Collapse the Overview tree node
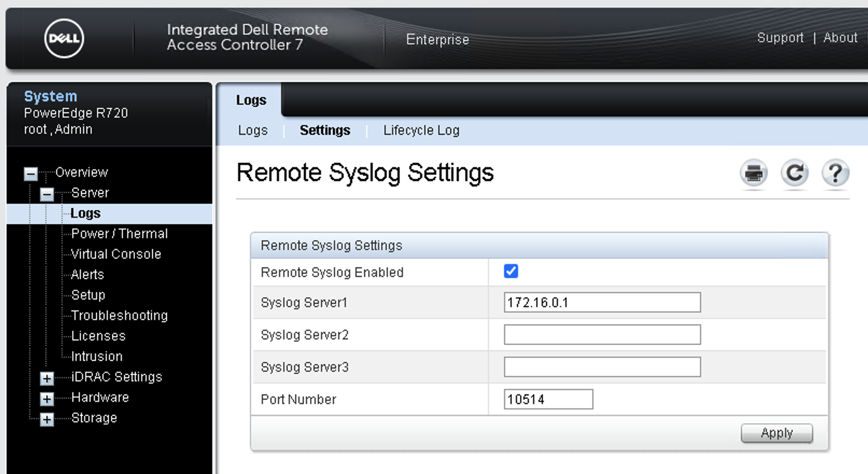The height and width of the screenshot is (474, 868). click(x=31, y=173)
